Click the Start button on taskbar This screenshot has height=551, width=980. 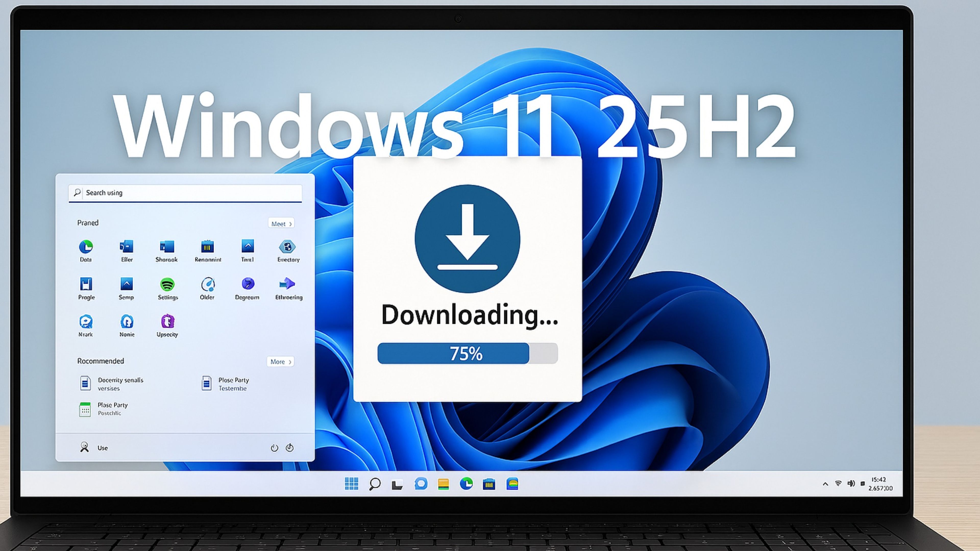pyautogui.click(x=351, y=484)
